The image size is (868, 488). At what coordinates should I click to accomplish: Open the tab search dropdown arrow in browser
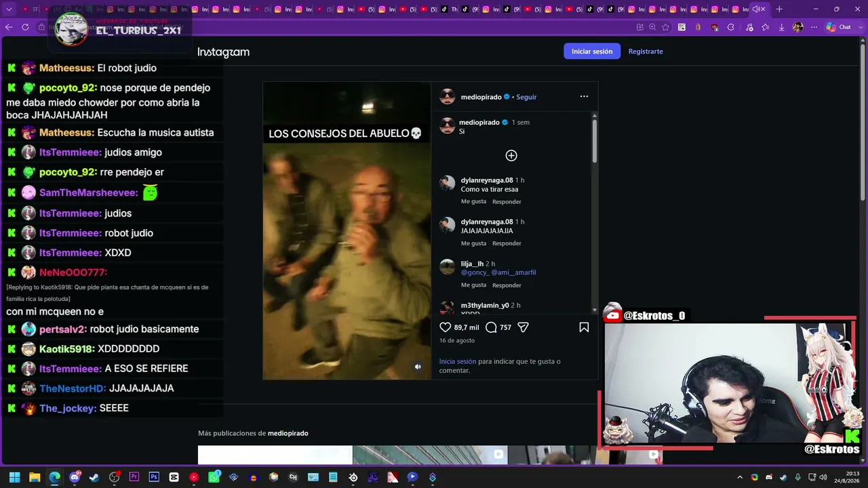pos(9,9)
